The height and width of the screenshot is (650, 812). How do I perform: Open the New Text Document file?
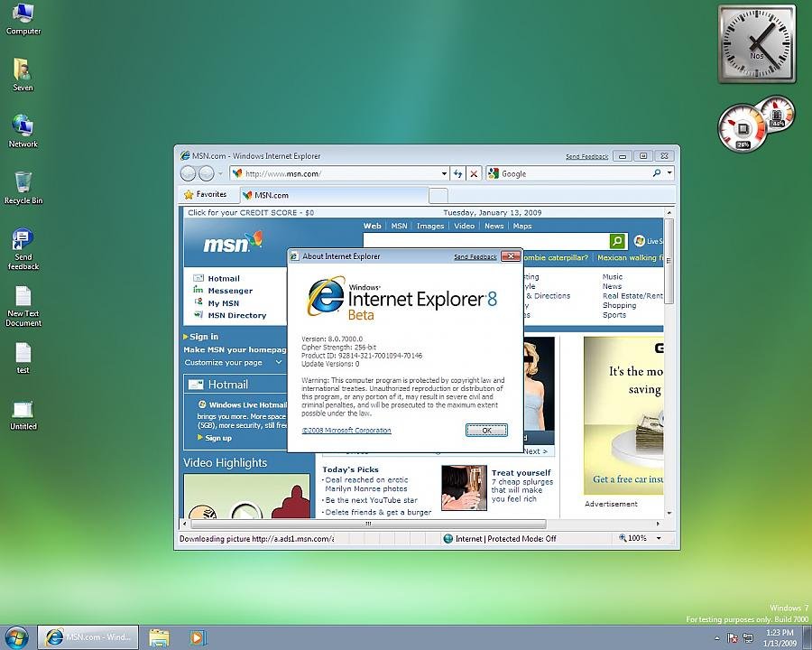23,306
